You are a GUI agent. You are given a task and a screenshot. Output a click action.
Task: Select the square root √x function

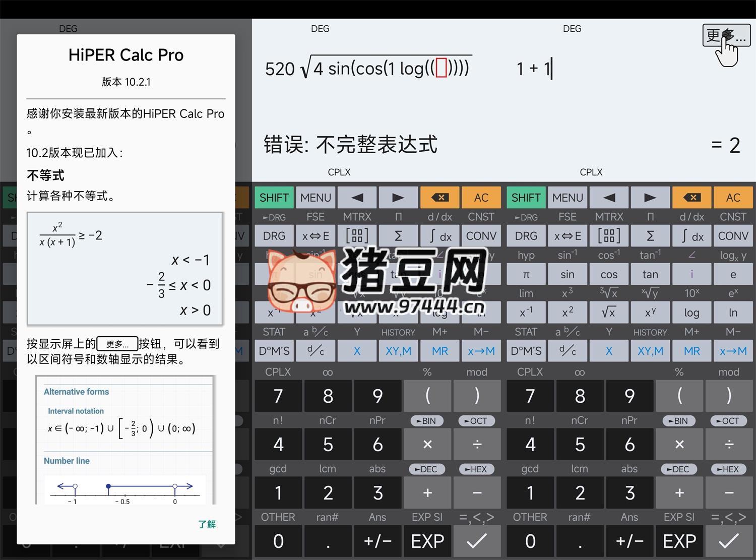(609, 312)
